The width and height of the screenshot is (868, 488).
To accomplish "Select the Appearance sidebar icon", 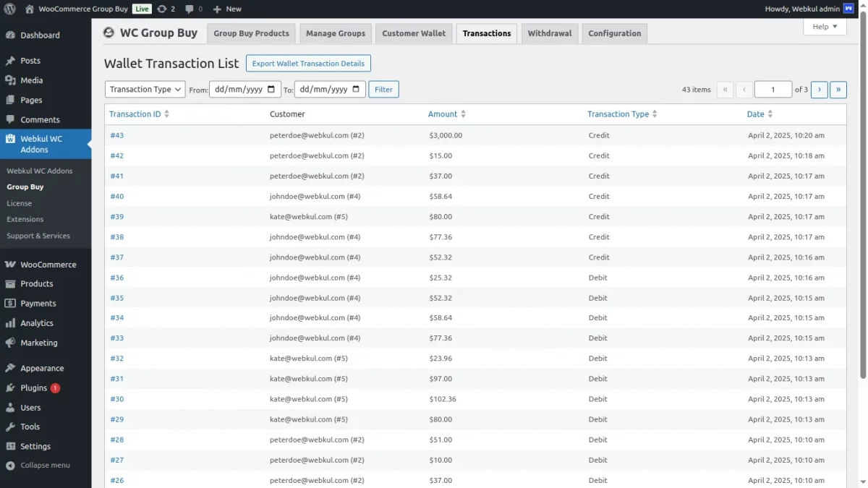I will coord(12,368).
